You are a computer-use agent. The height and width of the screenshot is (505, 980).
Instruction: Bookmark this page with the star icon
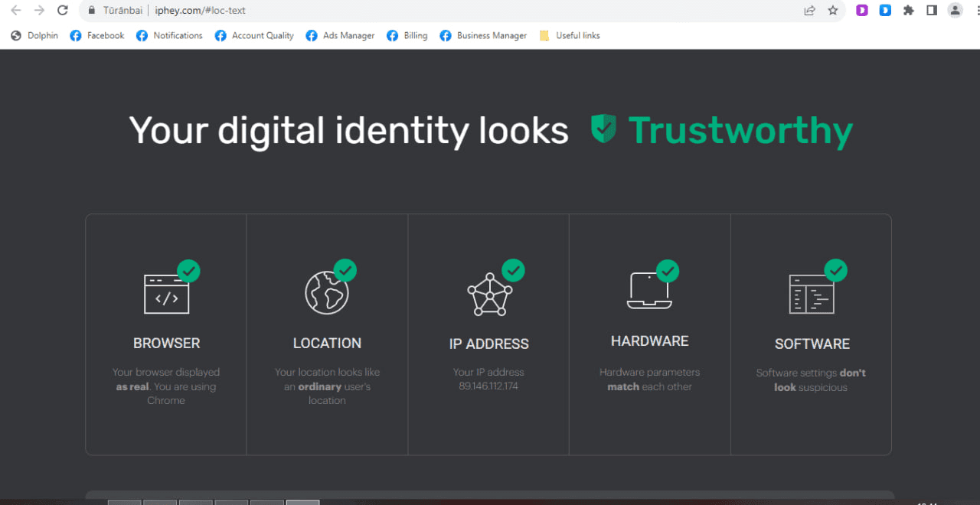click(x=833, y=11)
